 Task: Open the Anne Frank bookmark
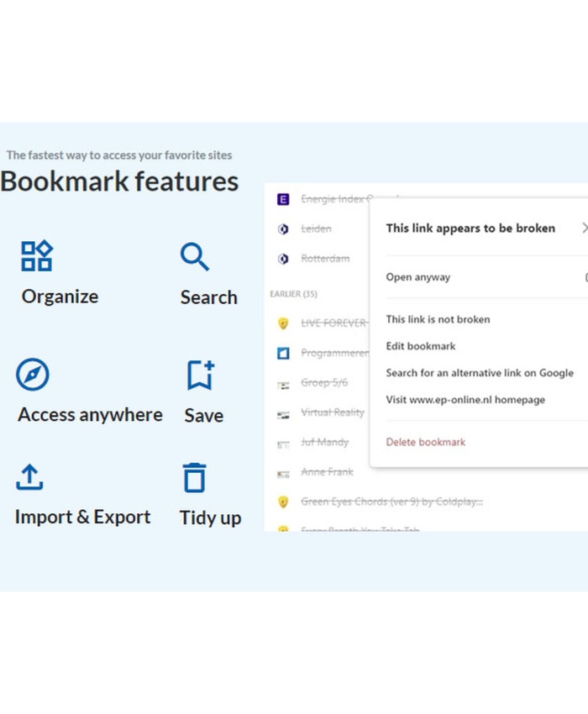pos(327,472)
